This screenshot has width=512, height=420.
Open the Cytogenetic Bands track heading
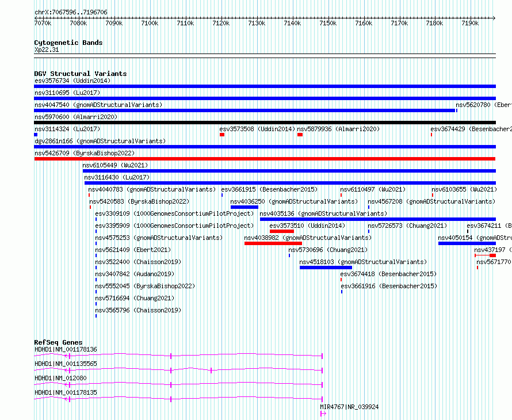(68, 43)
